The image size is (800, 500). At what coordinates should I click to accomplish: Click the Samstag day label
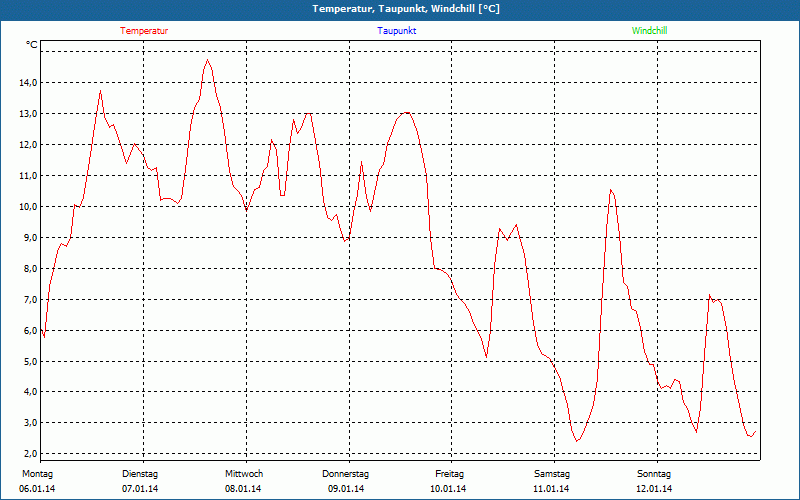click(552, 474)
